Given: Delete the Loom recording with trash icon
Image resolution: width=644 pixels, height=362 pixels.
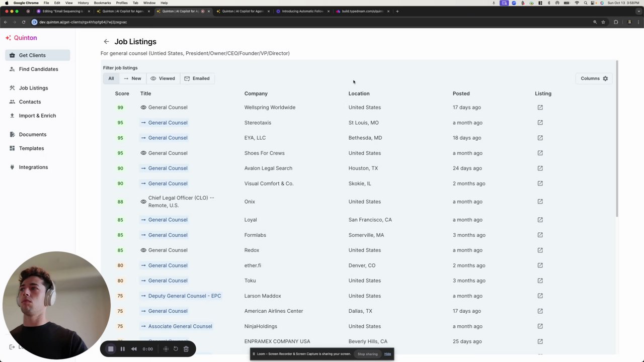Looking at the screenshot, I should 186,349.
